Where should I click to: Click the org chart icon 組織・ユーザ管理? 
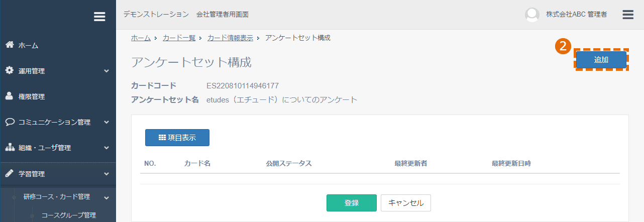10,148
